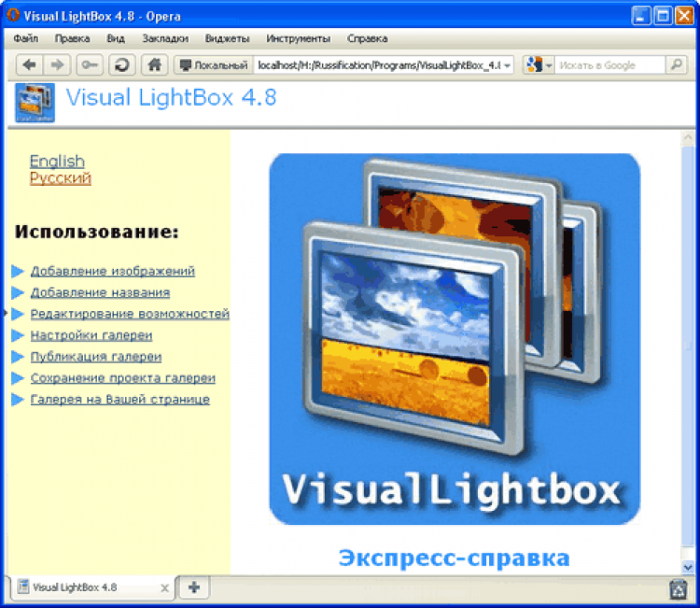Open the closed tabs trash icon

click(679, 589)
